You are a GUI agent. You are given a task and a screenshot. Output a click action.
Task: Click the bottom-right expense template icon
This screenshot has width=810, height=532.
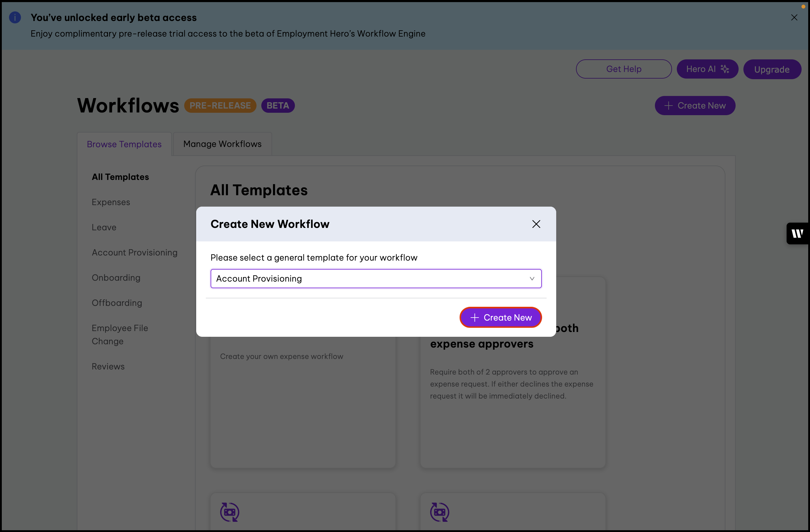[x=439, y=512]
